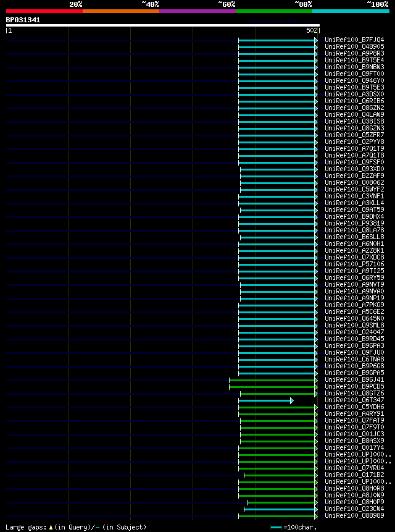The image size is (395, 532).
Task: Click hit UniRef100_Q9FSF0
Action: [354, 162]
